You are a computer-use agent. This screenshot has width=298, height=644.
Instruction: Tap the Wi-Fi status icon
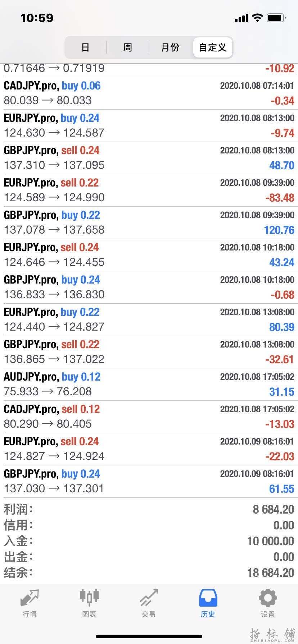pos(257,18)
